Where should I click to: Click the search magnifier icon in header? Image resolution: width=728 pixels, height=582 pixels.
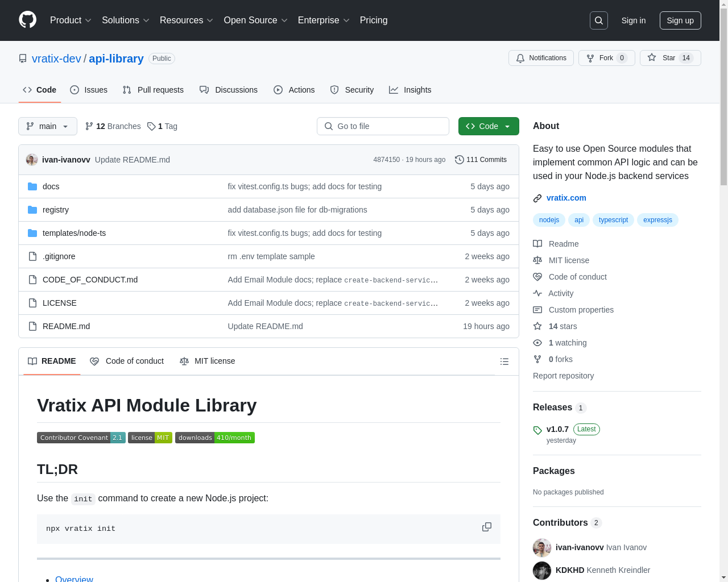click(x=599, y=20)
